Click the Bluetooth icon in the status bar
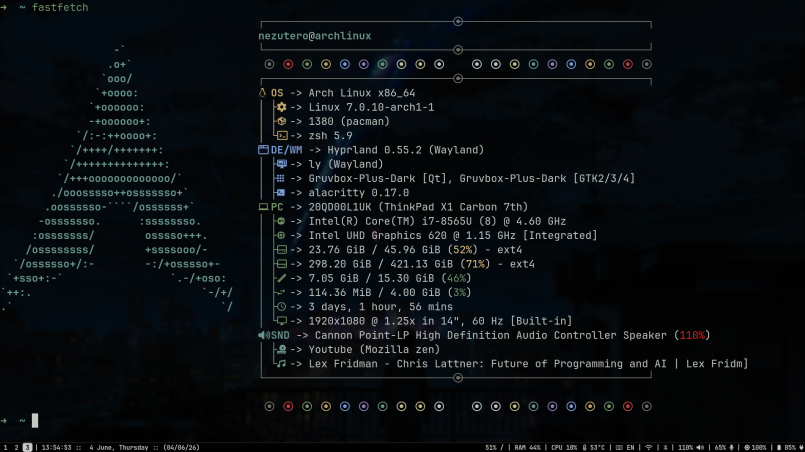The height and width of the screenshot is (452, 805). point(665,447)
